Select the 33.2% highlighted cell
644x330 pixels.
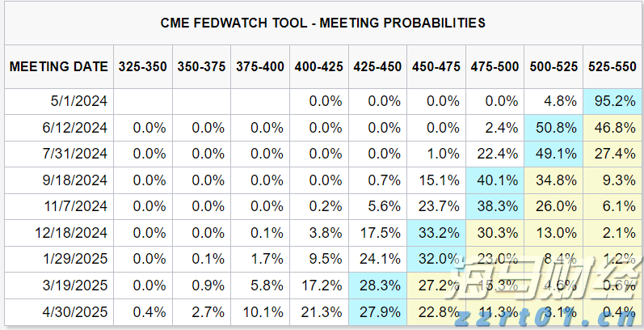(436, 231)
